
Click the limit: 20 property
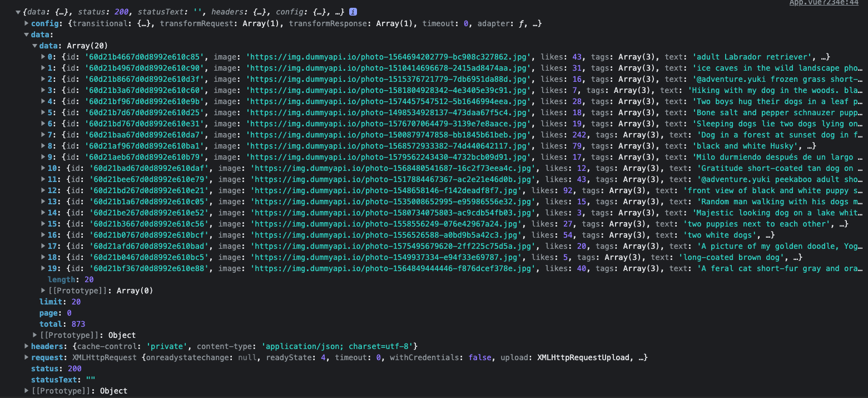tap(60, 302)
